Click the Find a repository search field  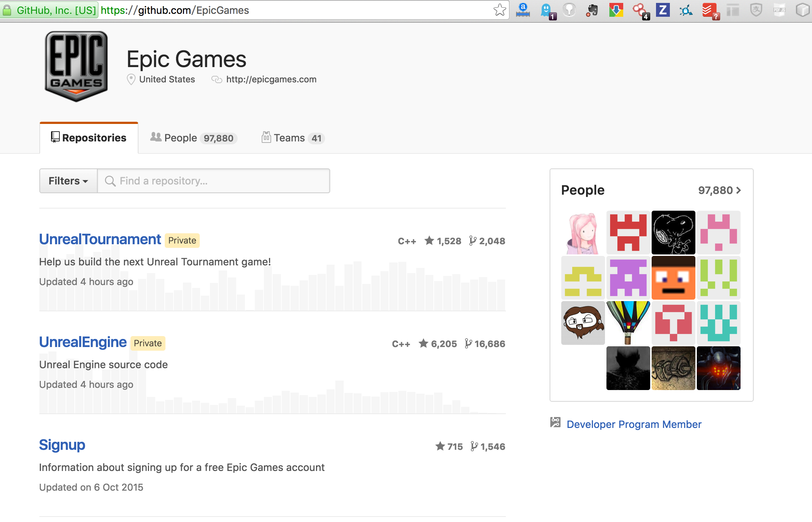tap(214, 181)
